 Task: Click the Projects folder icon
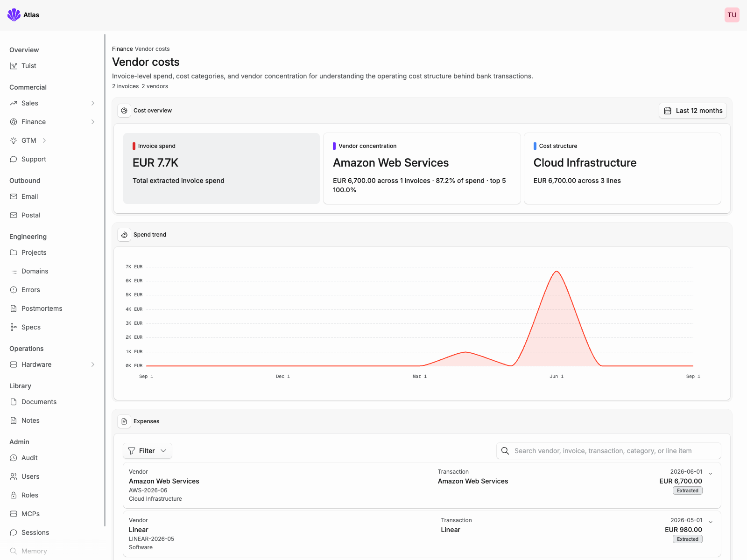pos(14,252)
